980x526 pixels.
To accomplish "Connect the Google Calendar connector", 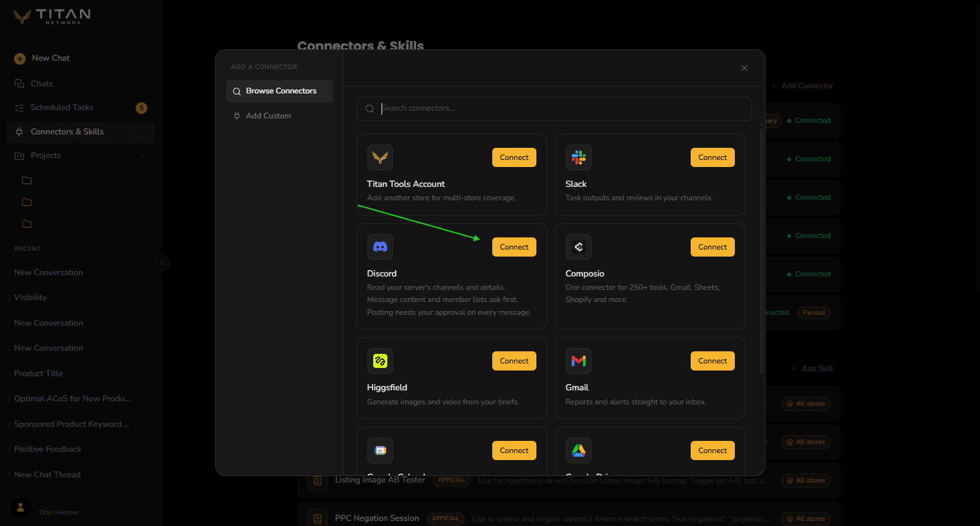I will 514,450.
